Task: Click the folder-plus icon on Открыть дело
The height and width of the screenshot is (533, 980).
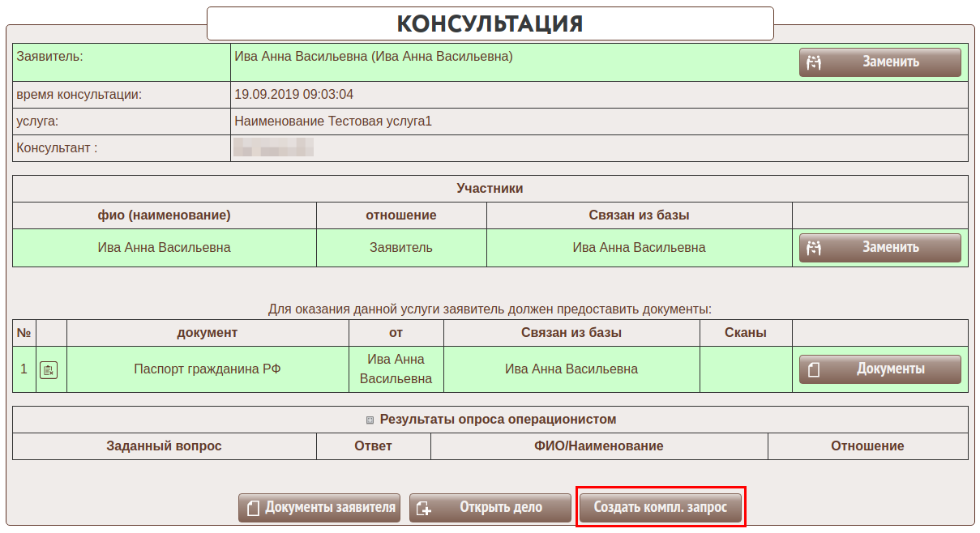Action: pos(424,508)
